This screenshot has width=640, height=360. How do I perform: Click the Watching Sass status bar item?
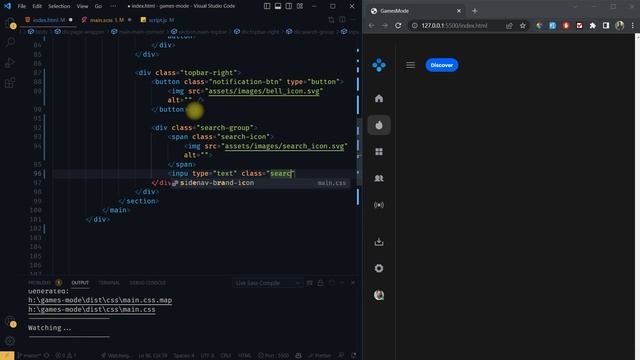coord(116,356)
